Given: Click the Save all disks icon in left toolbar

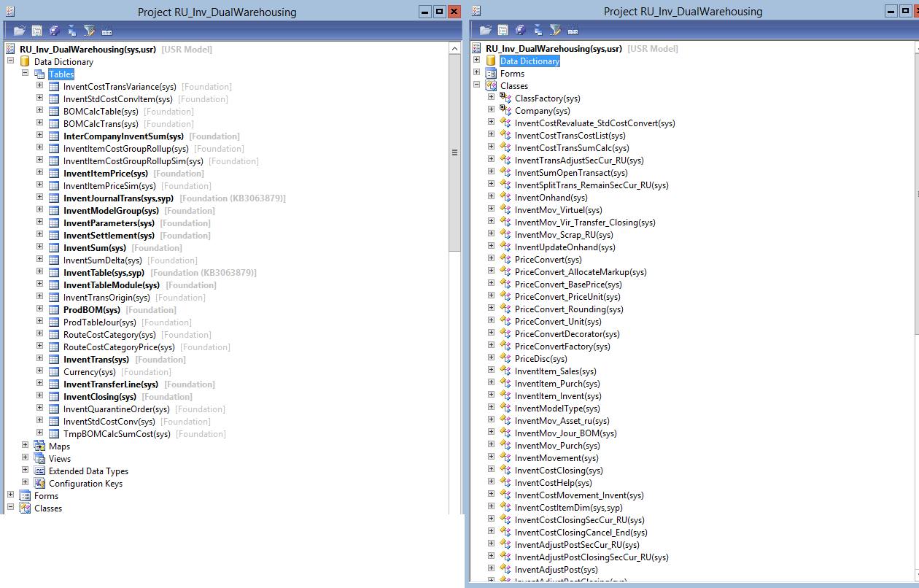Looking at the screenshot, I should pos(54,31).
